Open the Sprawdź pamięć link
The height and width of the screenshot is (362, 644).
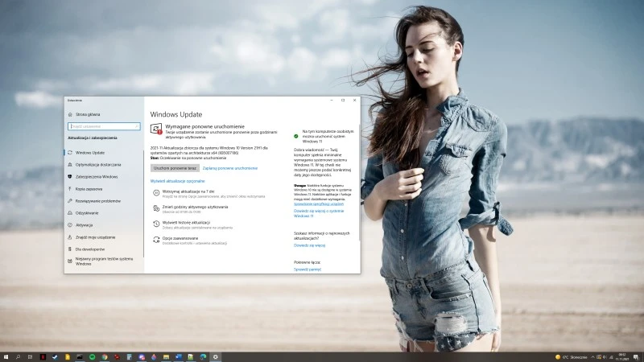coord(308,269)
